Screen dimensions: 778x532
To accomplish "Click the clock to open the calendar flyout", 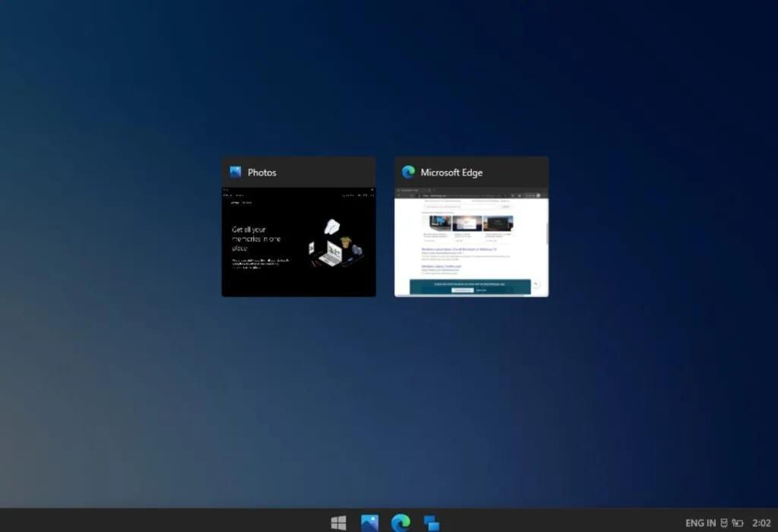I will [762, 523].
